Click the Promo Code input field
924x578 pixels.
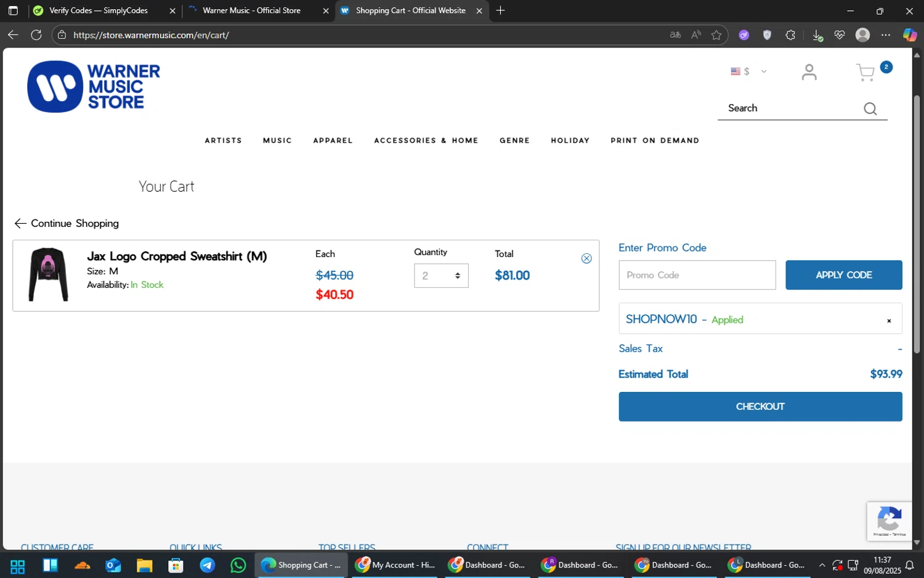tap(697, 275)
